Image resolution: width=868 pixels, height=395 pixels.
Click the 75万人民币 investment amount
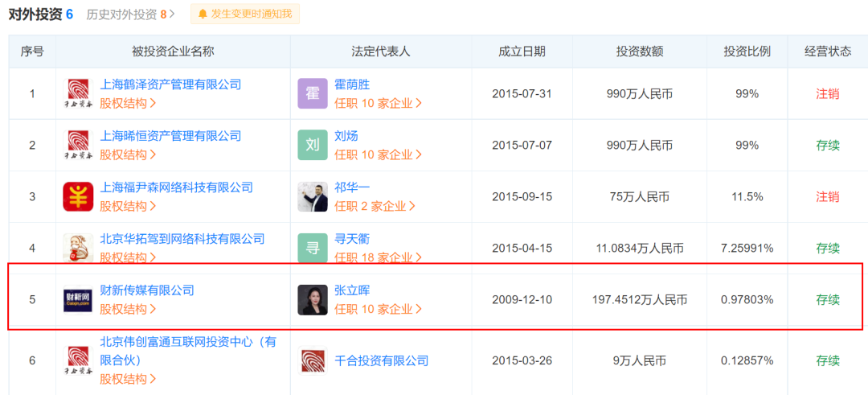[x=640, y=196]
